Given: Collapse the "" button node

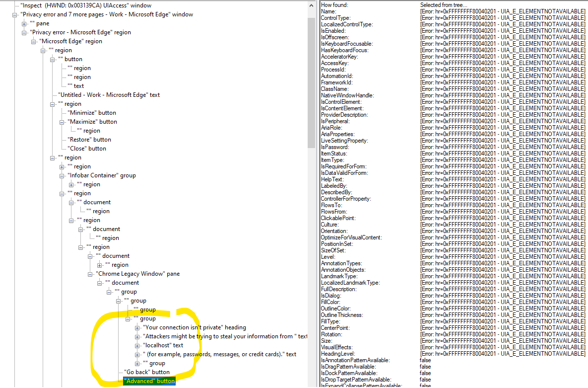Looking at the screenshot, I should coord(52,59).
